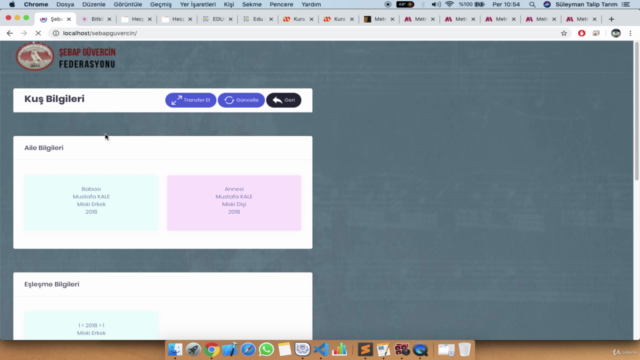This screenshot has height=360, width=640.
Task: Stop page loading with X button
Action: point(38,33)
